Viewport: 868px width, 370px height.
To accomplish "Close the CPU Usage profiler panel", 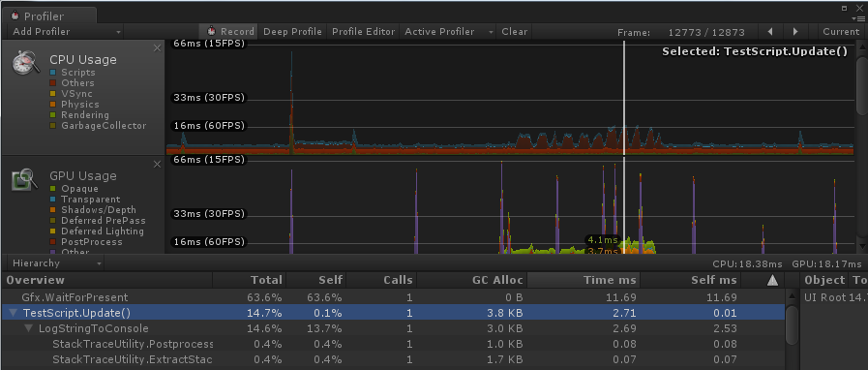I will click(x=157, y=48).
